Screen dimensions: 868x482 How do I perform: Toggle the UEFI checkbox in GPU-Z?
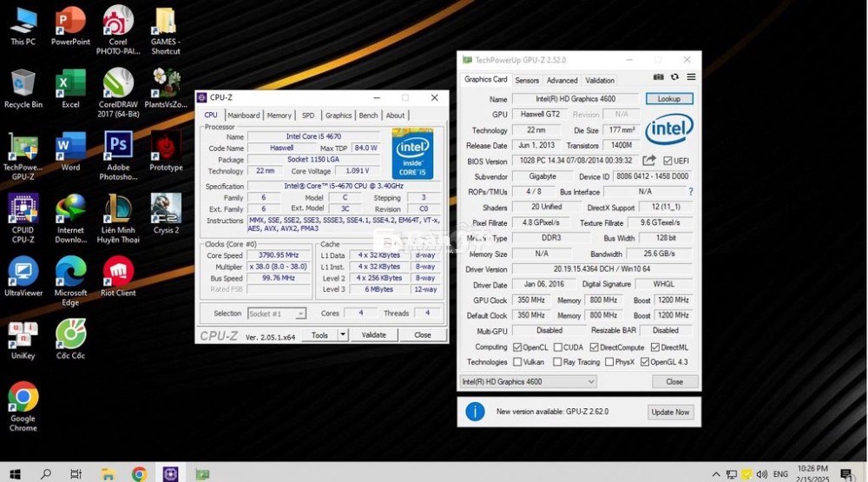coord(667,161)
